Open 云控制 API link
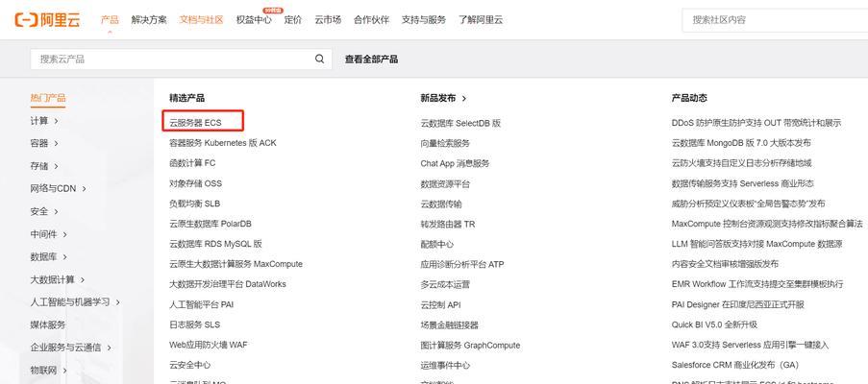 point(440,305)
